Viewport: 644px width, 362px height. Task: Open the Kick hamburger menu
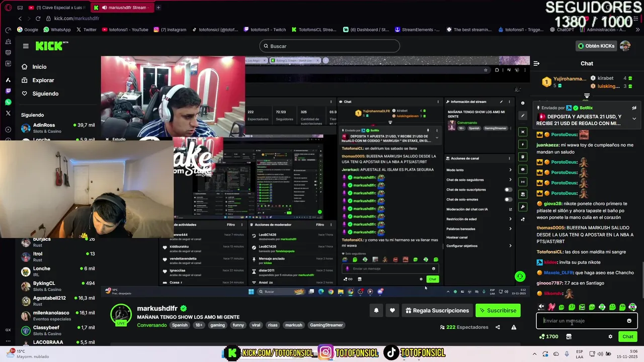pos(26,46)
